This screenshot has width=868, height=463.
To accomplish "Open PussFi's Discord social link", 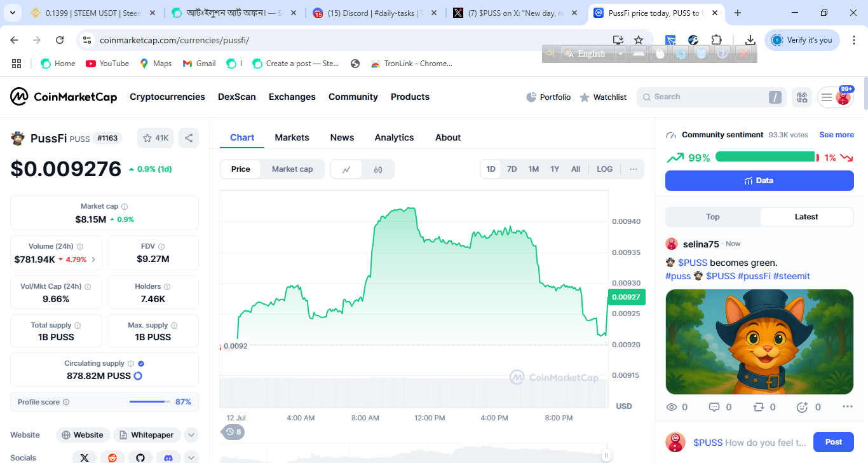I will click(168, 457).
